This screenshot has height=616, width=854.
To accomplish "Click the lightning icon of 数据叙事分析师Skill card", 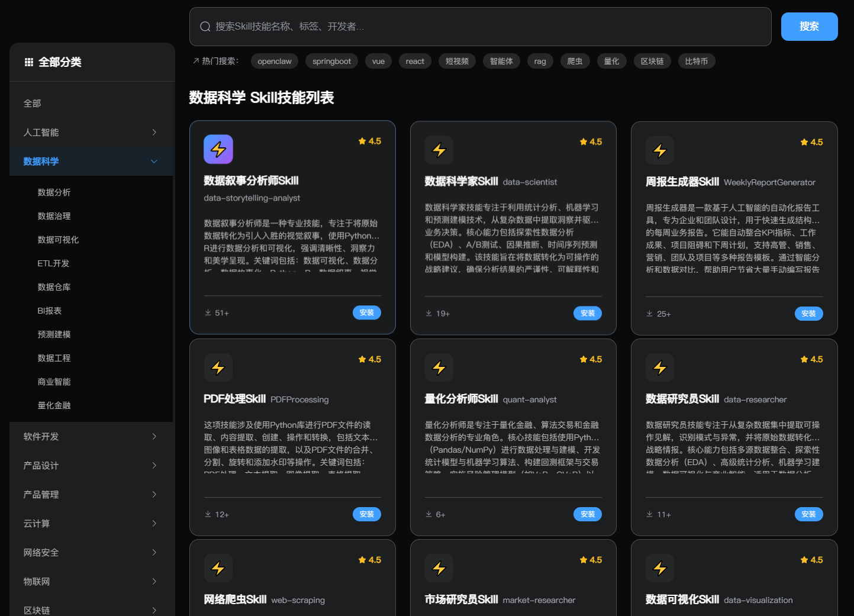I will (218, 149).
